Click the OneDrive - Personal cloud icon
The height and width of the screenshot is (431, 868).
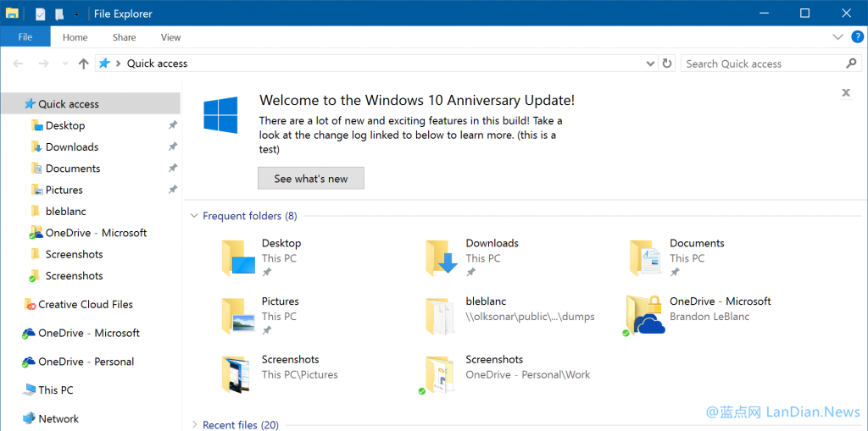[29, 362]
